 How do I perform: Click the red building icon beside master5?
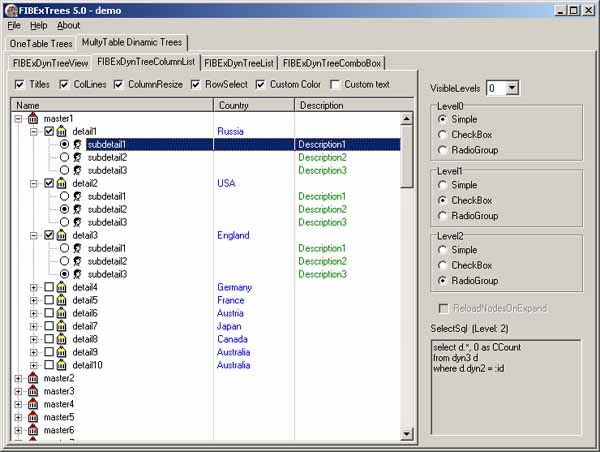33,418
